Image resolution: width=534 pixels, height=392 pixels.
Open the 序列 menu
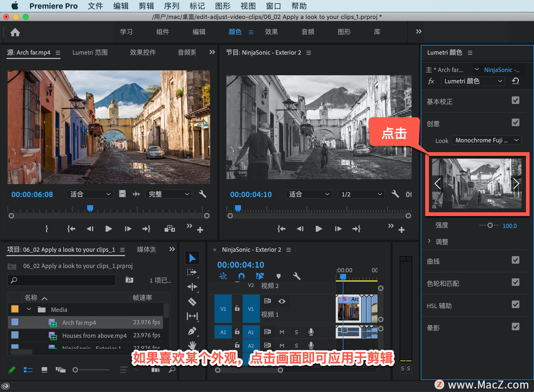[x=172, y=6]
